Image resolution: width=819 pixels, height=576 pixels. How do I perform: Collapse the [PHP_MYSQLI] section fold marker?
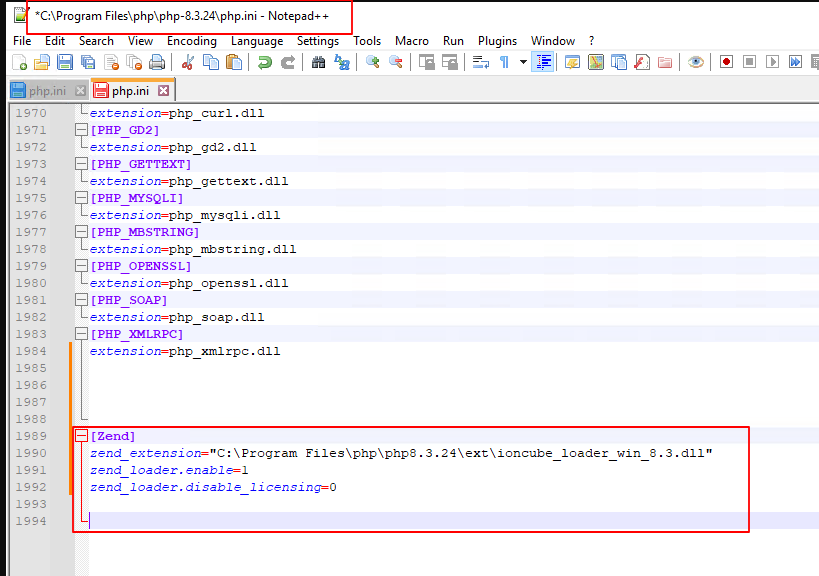coord(81,198)
